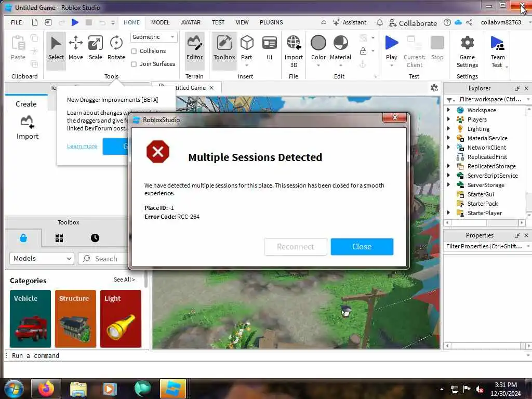
Task: Click Import 3D icon
Action: tap(294, 43)
